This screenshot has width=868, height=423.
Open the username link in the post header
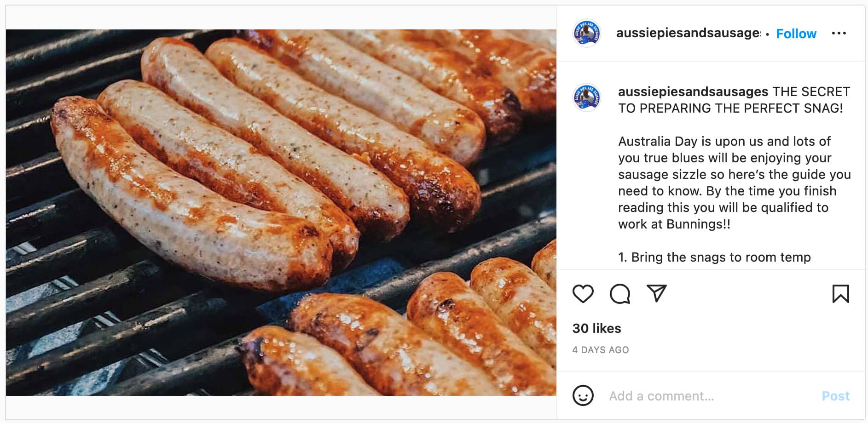click(x=688, y=33)
